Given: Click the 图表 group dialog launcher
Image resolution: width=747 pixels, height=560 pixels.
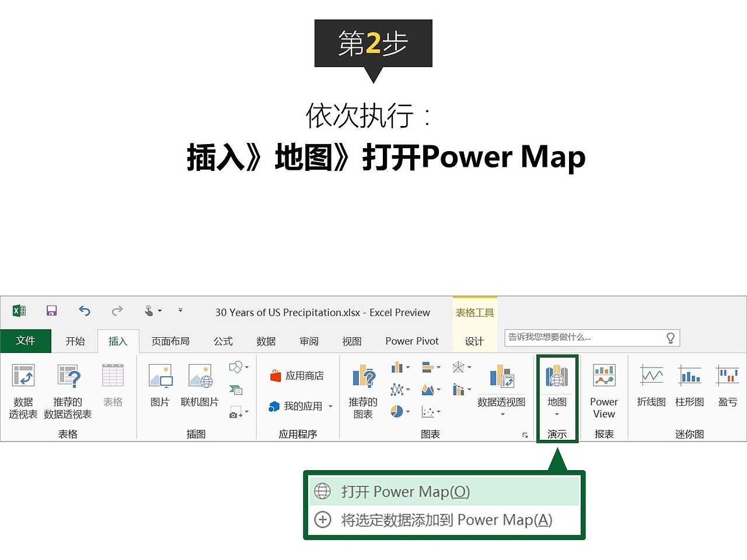Looking at the screenshot, I should [524, 434].
